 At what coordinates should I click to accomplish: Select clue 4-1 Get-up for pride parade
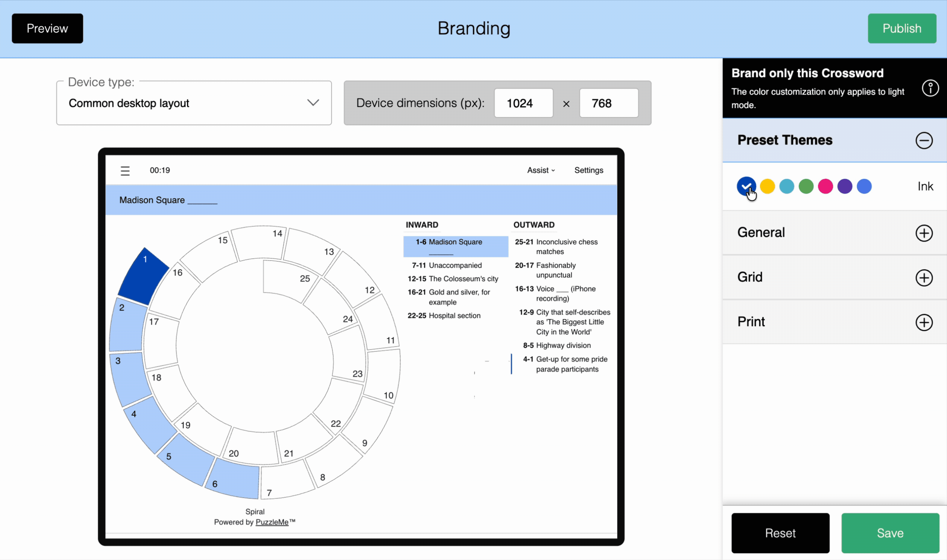[563, 364]
